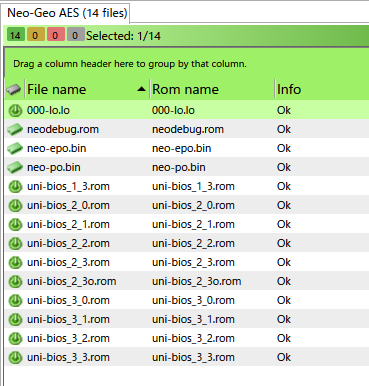Image resolution: width=369 pixels, height=386 pixels.
Task: Click the power icon beside uni-bios_1_3.rom
Action: pyautogui.click(x=15, y=186)
